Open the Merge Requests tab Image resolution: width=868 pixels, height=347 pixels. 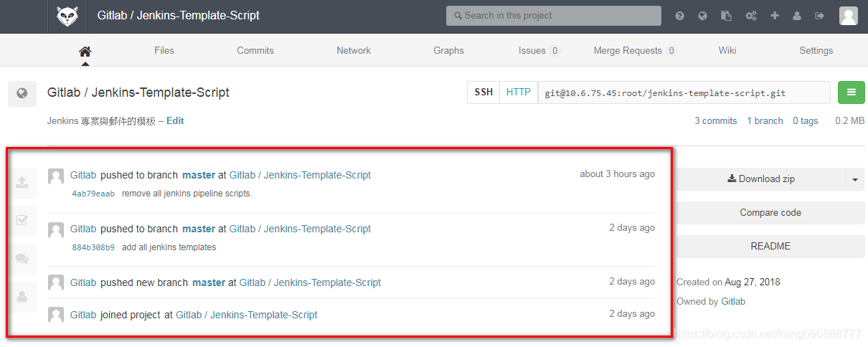pos(635,51)
